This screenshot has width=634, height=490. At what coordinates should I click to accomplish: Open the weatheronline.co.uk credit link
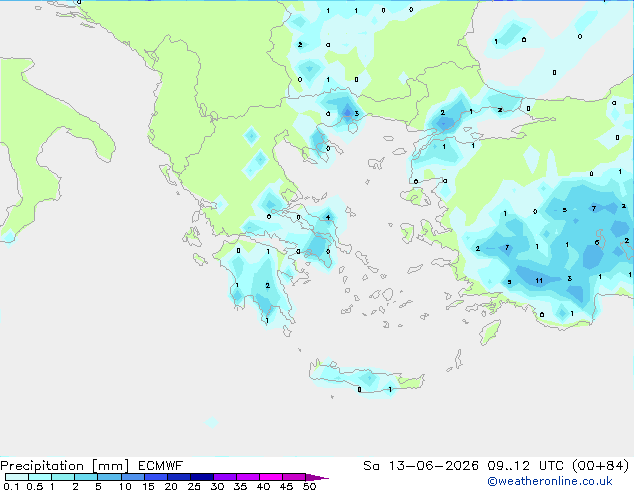(x=550, y=481)
